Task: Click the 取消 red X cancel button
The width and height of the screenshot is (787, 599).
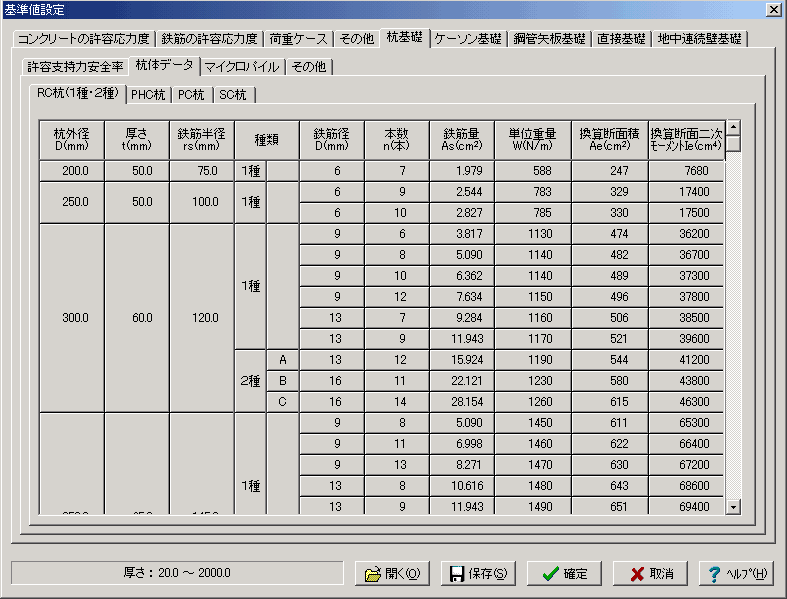Action: tap(650, 574)
